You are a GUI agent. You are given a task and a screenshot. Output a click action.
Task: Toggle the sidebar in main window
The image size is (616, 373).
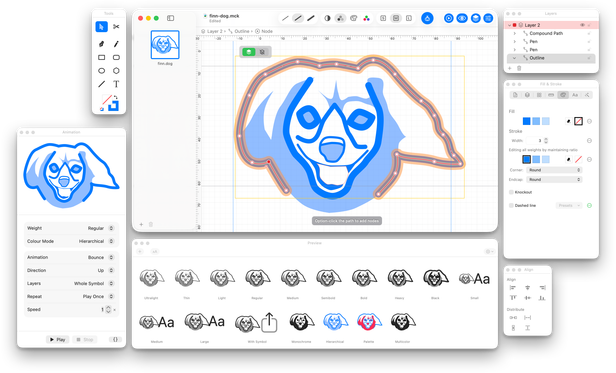click(x=170, y=18)
